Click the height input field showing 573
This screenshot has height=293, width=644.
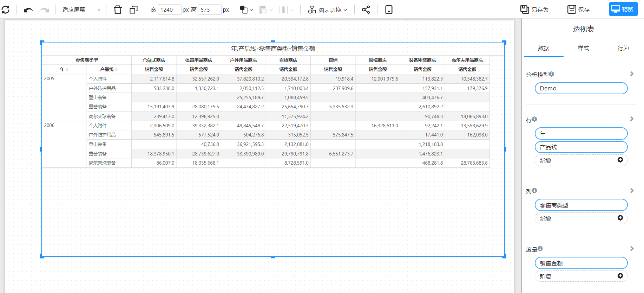click(210, 10)
